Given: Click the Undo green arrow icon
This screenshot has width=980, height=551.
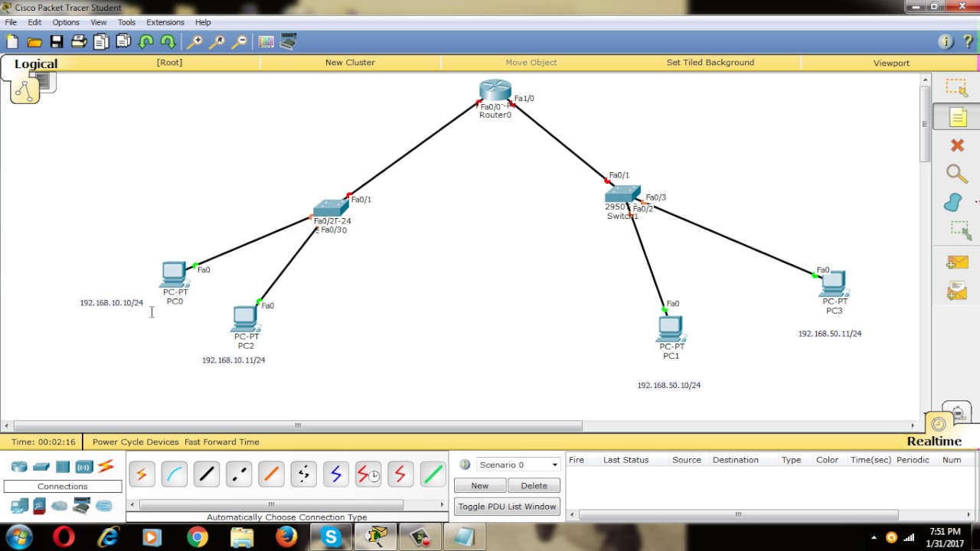Looking at the screenshot, I should [146, 42].
